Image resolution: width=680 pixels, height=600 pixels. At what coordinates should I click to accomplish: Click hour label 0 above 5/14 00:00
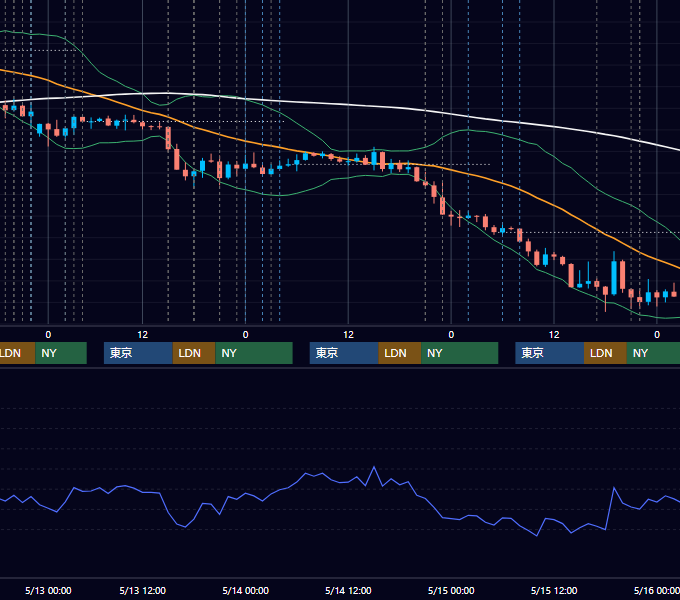(x=245, y=335)
